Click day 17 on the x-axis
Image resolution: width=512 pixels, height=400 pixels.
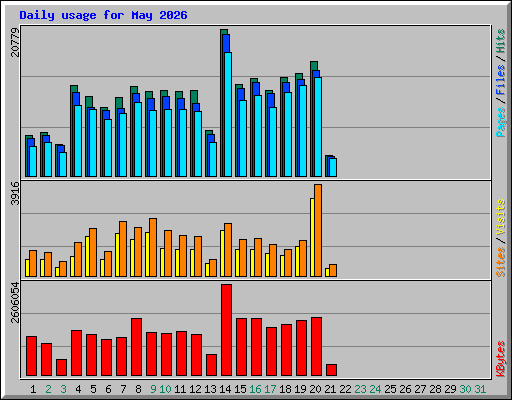tap(270, 389)
